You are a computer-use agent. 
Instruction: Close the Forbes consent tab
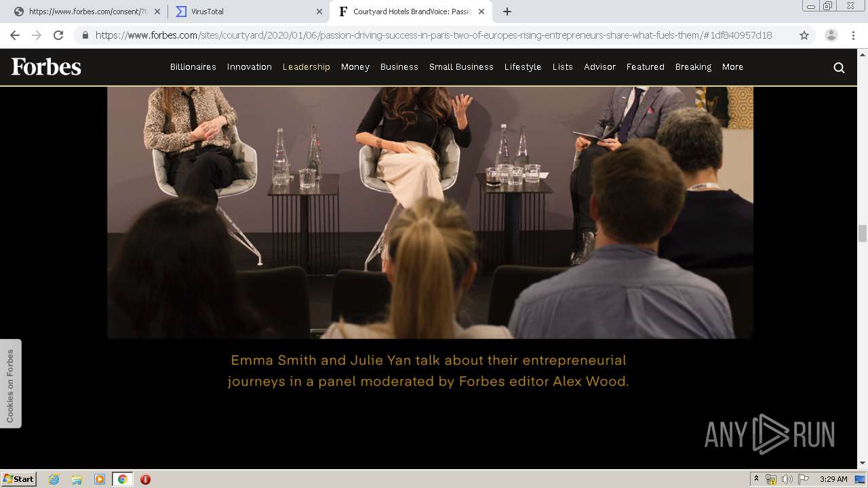(157, 12)
